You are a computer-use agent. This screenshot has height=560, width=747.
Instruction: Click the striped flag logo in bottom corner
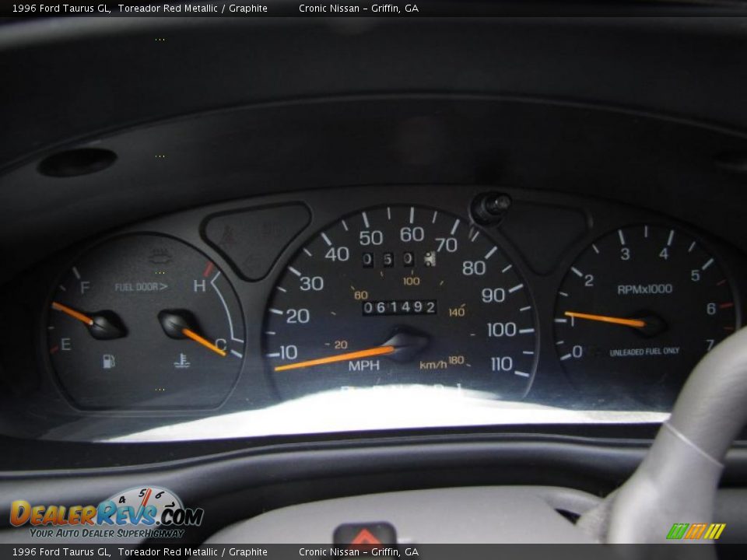pyautogui.click(x=696, y=531)
